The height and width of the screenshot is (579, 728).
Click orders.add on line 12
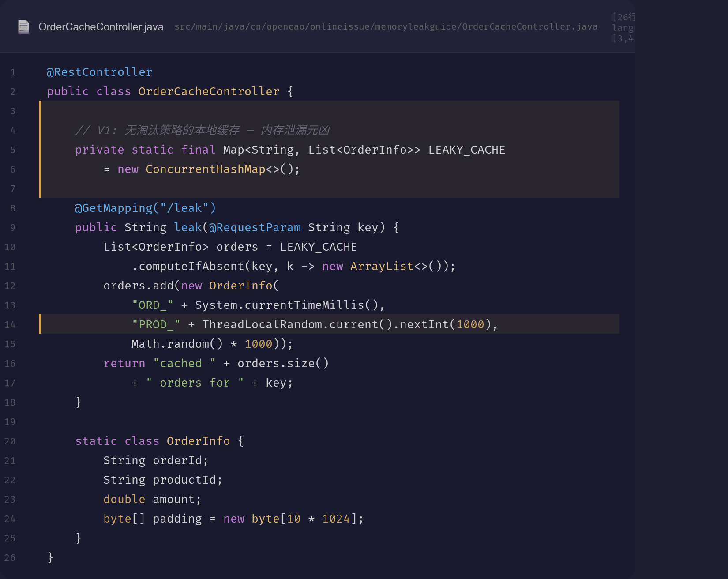tap(139, 286)
